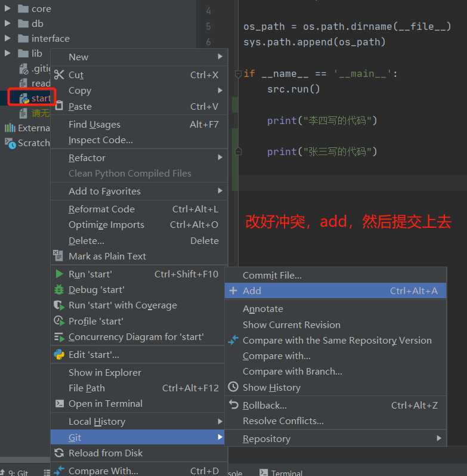Choose Compare with Branch... entry
Screen dimensions: 467x476
coord(336,371)
